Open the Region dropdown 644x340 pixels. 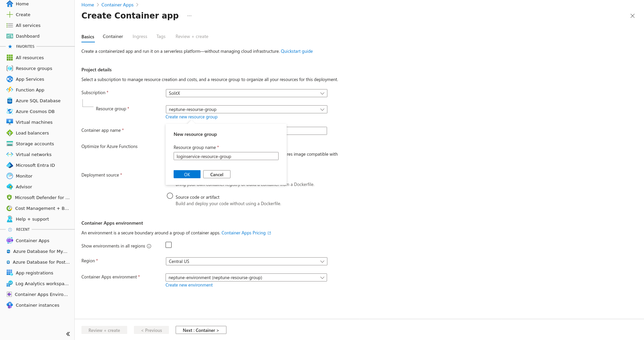[246, 261]
